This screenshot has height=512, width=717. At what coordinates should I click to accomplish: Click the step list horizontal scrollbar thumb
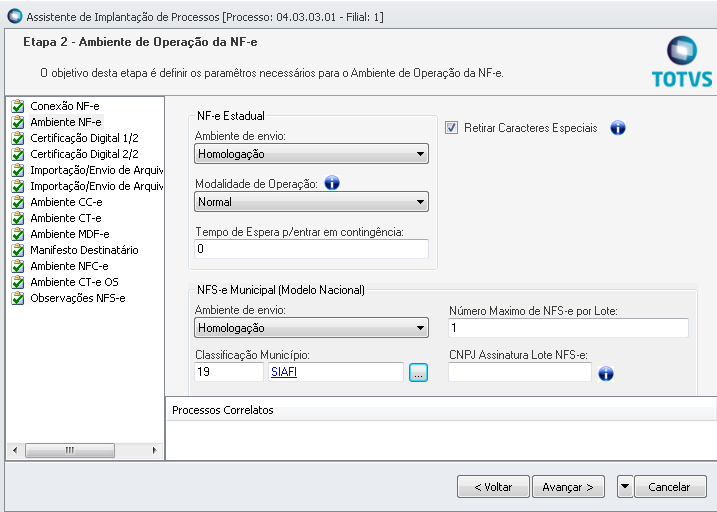[x=70, y=450]
